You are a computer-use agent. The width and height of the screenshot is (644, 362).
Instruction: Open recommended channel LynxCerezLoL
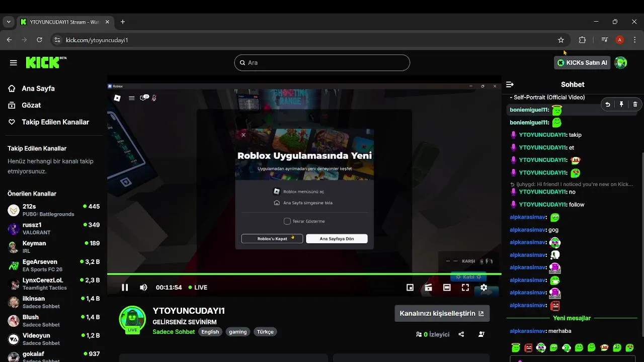(x=53, y=284)
